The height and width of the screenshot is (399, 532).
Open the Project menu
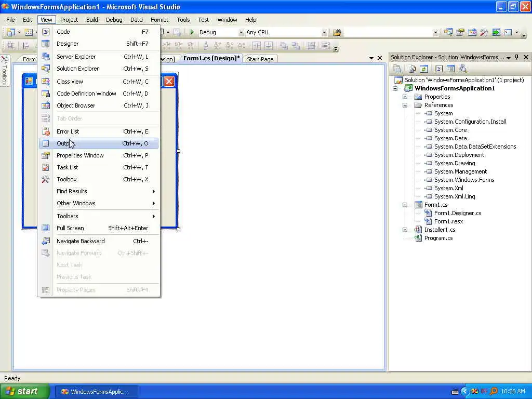tap(69, 20)
